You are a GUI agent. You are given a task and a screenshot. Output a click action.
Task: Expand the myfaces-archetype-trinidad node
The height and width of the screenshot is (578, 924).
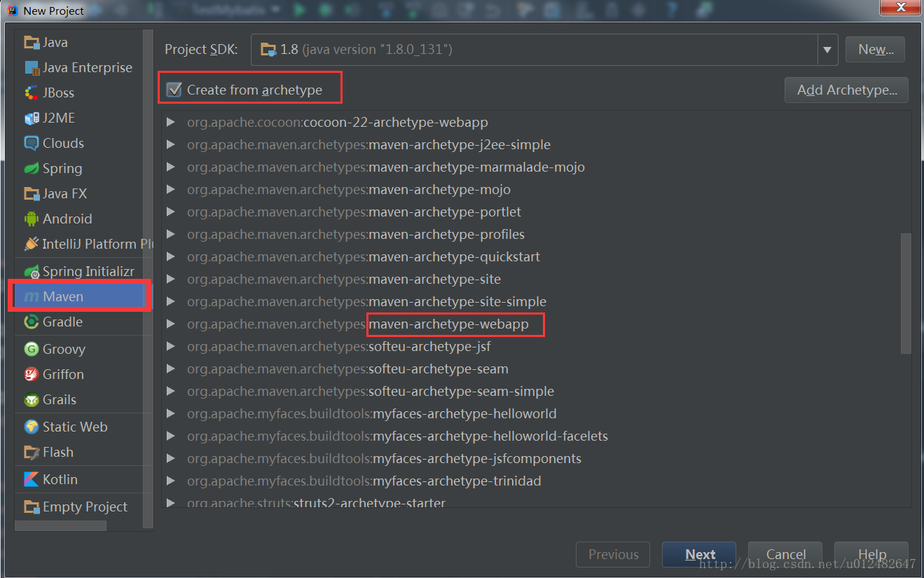[170, 481]
